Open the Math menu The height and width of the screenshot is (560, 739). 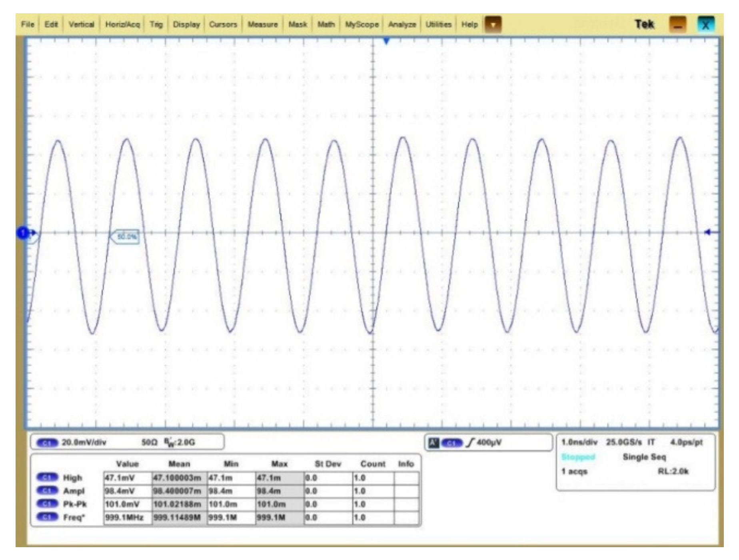tap(326, 24)
